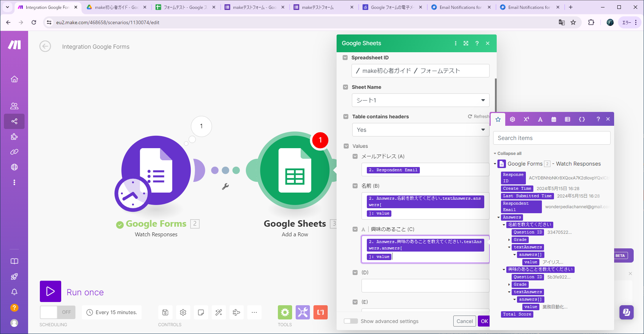Click the Run once play button
This screenshot has width=644, height=334.
tap(51, 291)
